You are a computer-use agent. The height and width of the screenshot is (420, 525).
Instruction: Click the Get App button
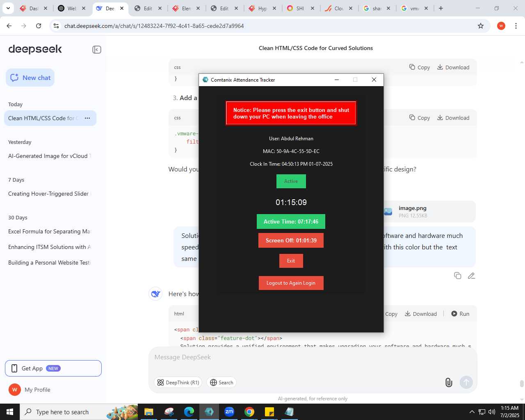(53, 368)
